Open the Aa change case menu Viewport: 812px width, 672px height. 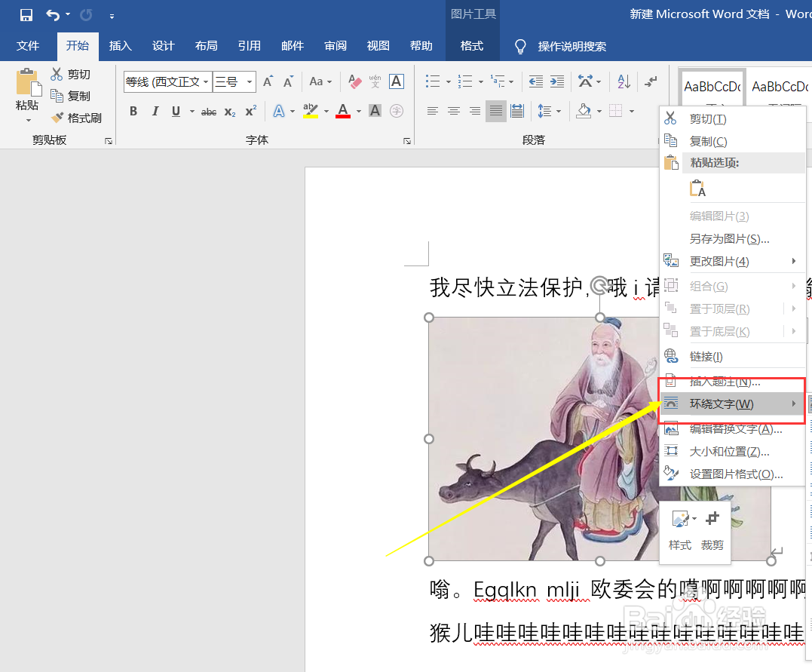coord(320,81)
